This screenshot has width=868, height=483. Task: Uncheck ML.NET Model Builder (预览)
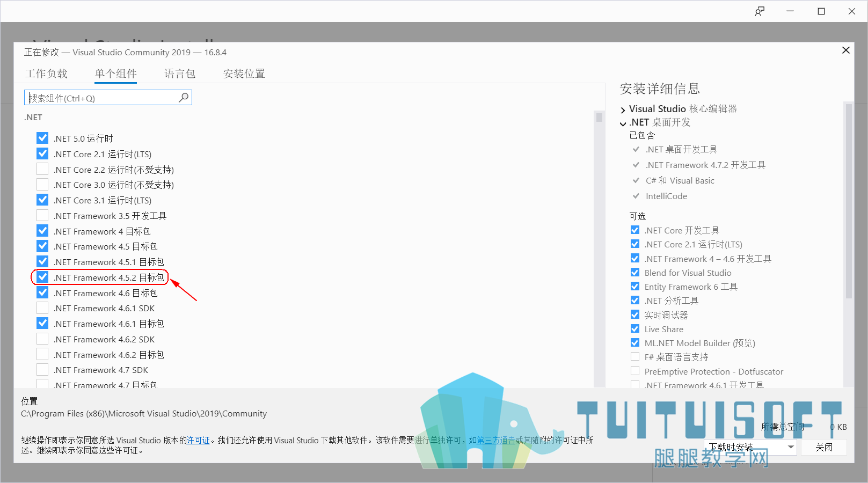pyautogui.click(x=635, y=343)
